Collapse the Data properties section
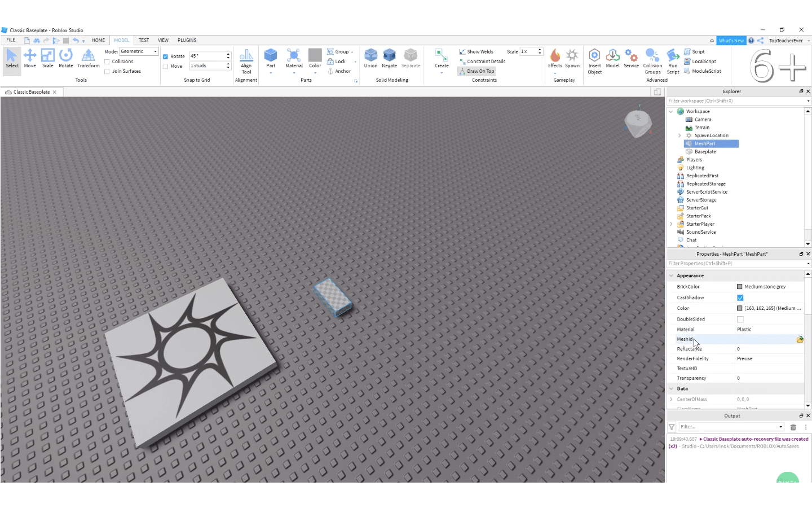This screenshot has width=812, height=508. pos(671,388)
